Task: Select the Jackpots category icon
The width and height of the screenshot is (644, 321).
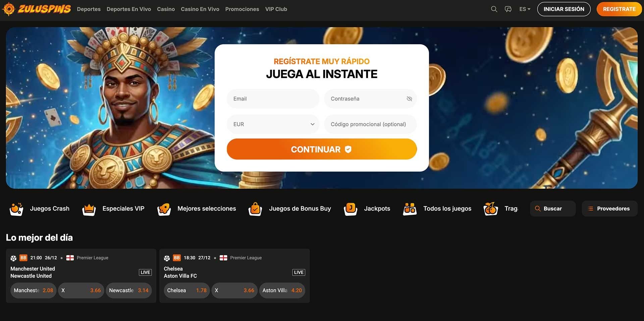Action: [x=351, y=209]
